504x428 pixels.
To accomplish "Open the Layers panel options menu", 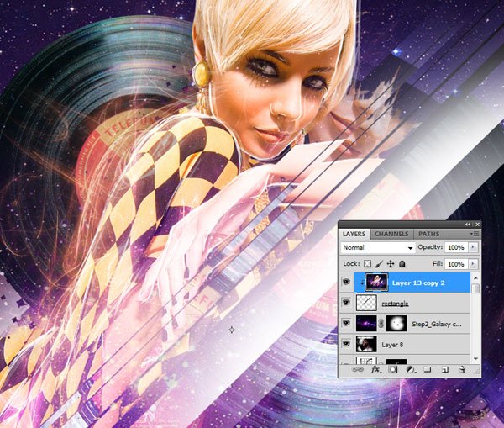I will coord(475,234).
